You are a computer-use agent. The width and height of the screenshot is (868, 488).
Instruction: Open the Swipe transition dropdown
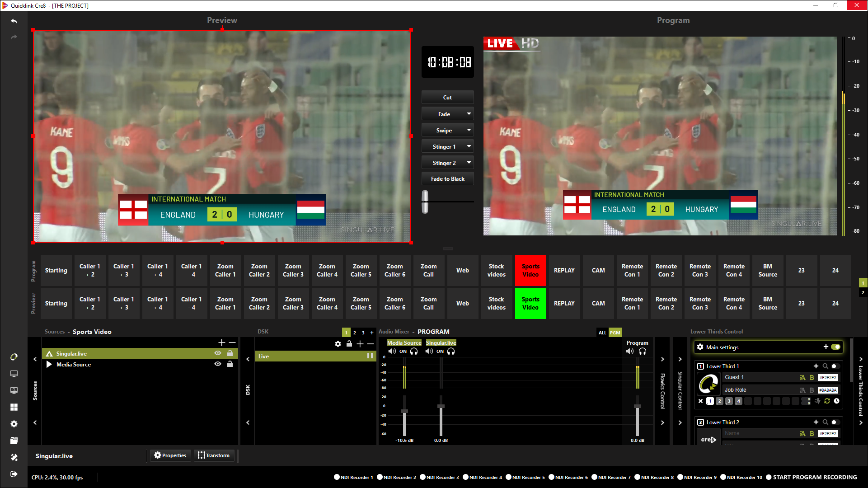469,130
